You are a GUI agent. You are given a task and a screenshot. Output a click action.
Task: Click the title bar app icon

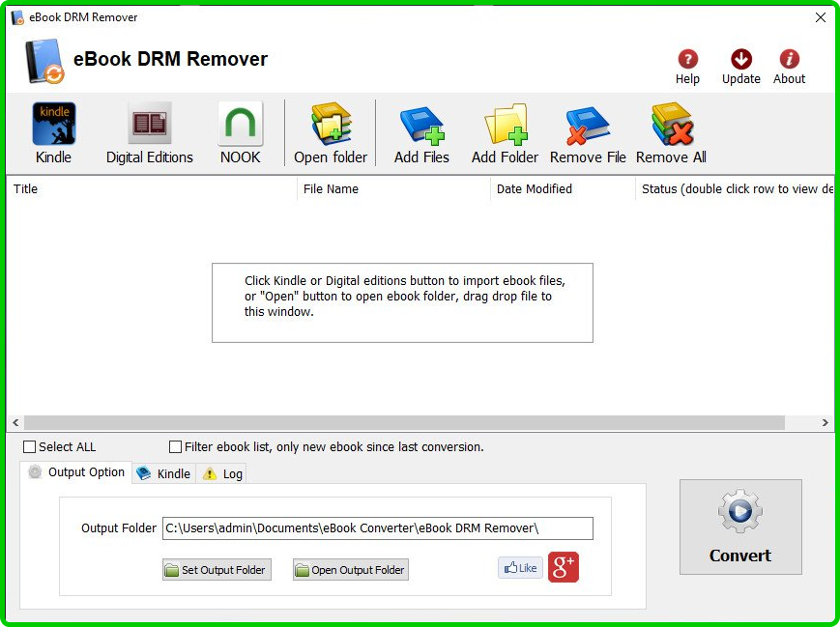(x=17, y=17)
